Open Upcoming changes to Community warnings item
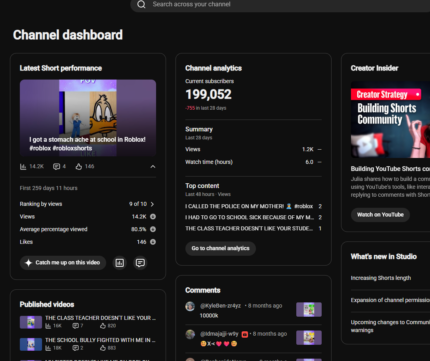 click(390, 326)
